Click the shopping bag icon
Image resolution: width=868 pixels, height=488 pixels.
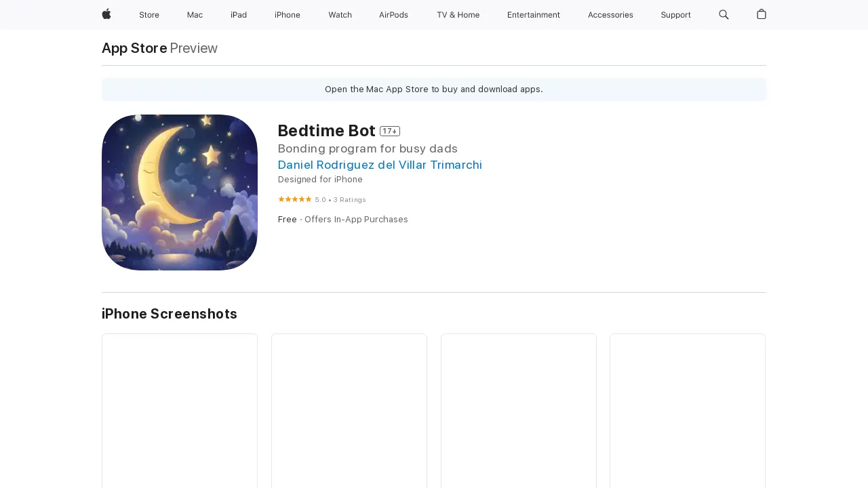(760, 15)
